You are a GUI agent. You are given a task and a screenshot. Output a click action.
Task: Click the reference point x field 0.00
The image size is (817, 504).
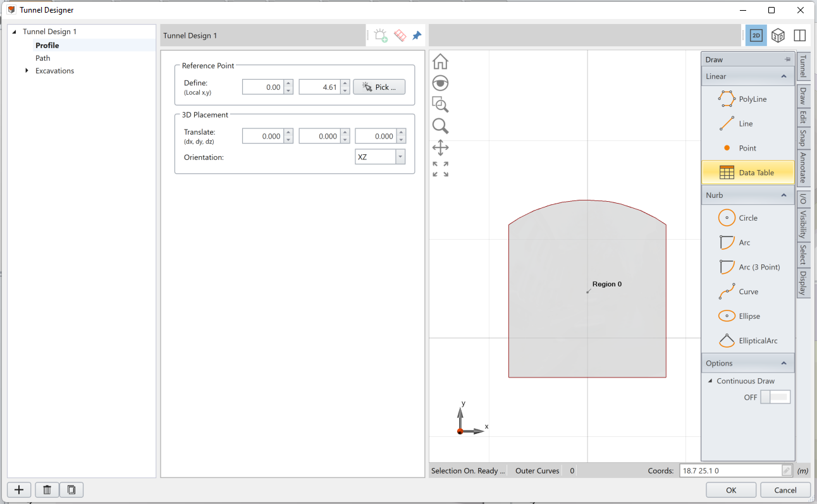point(263,87)
